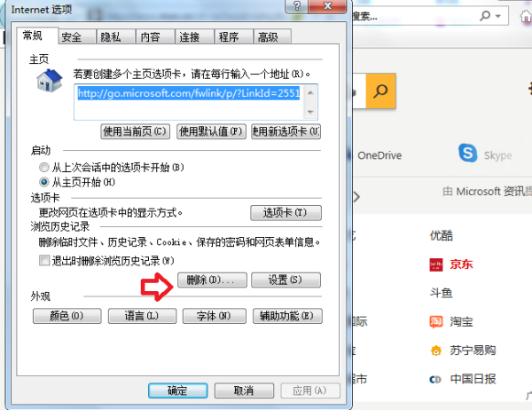Screen dimensions: 532x410
Task: Confirm with the 确定 button
Action: click(x=178, y=390)
